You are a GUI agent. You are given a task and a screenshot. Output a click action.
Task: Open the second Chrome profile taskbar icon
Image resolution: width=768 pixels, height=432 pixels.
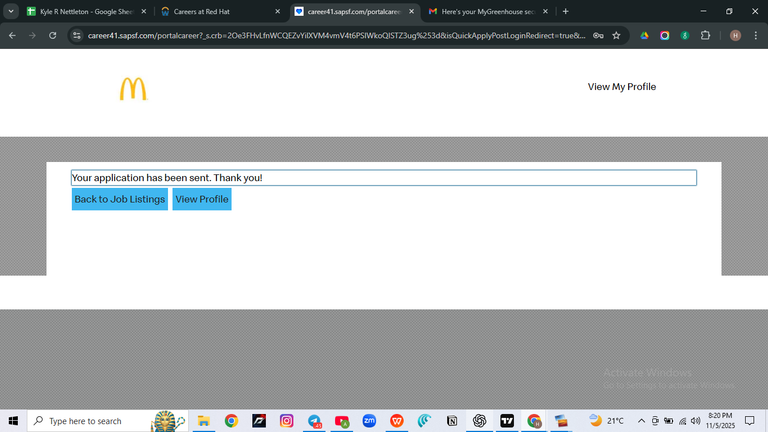coord(534,421)
